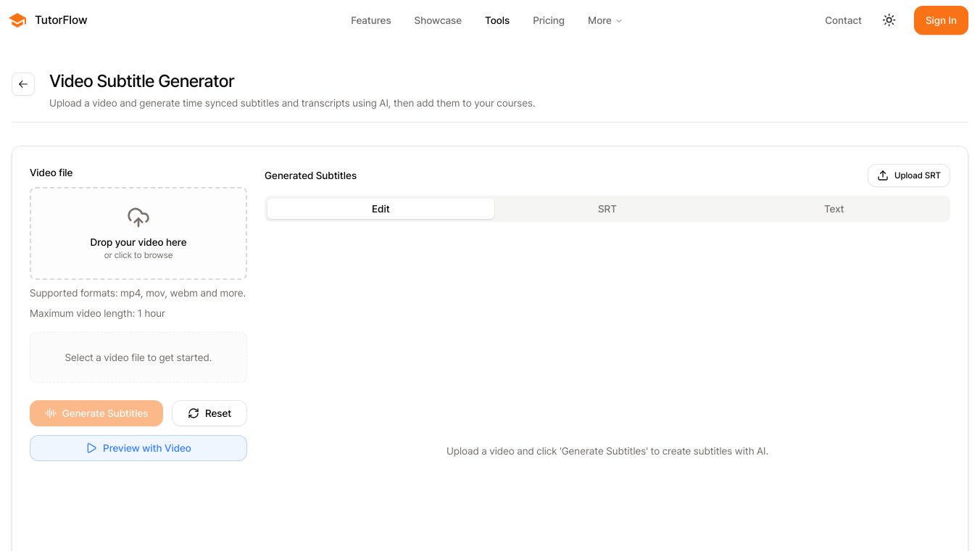Open the Contact link
This screenshot has height=551, width=980.
click(843, 20)
